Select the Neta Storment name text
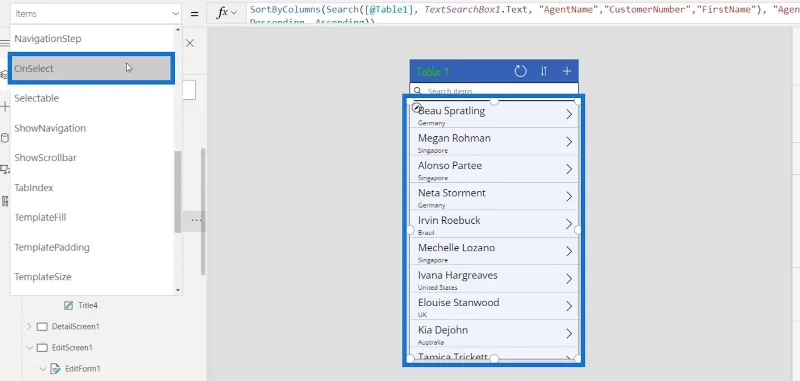This screenshot has height=381, width=800. pyautogui.click(x=452, y=193)
